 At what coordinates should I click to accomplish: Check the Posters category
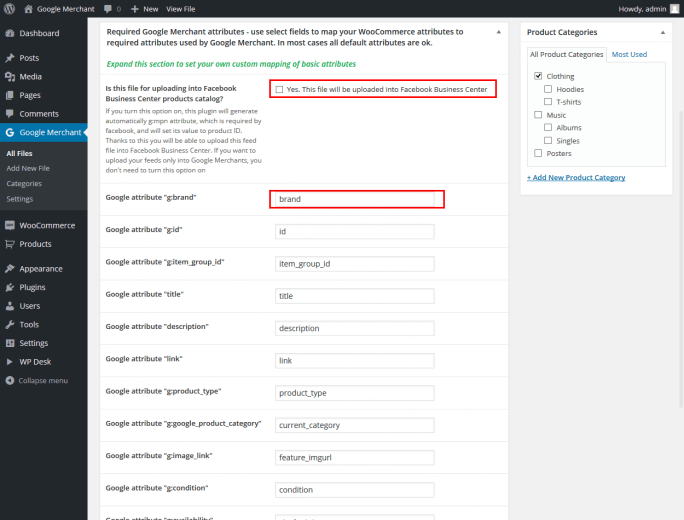coord(538,153)
